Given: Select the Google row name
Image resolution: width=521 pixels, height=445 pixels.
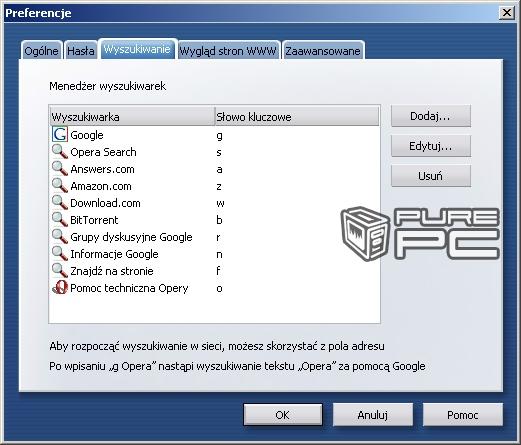Looking at the screenshot, I should point(87,135).
